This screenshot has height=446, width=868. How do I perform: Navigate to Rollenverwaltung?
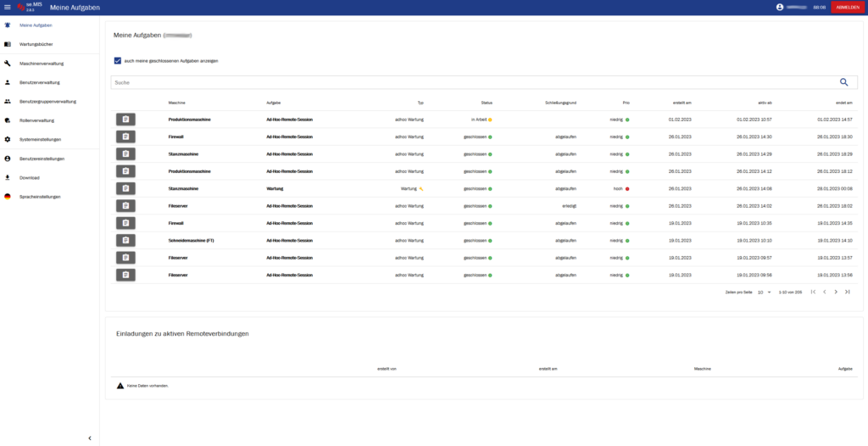coord(36,120)
